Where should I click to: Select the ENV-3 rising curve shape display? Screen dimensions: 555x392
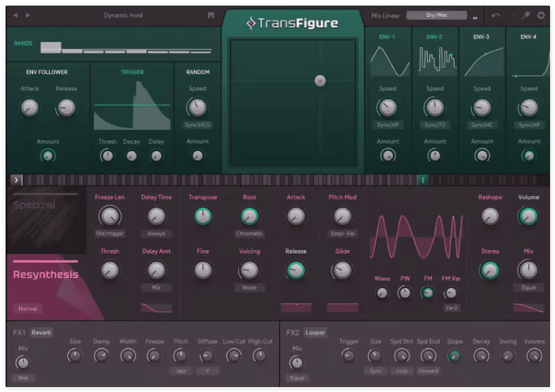tap(483, 61)
